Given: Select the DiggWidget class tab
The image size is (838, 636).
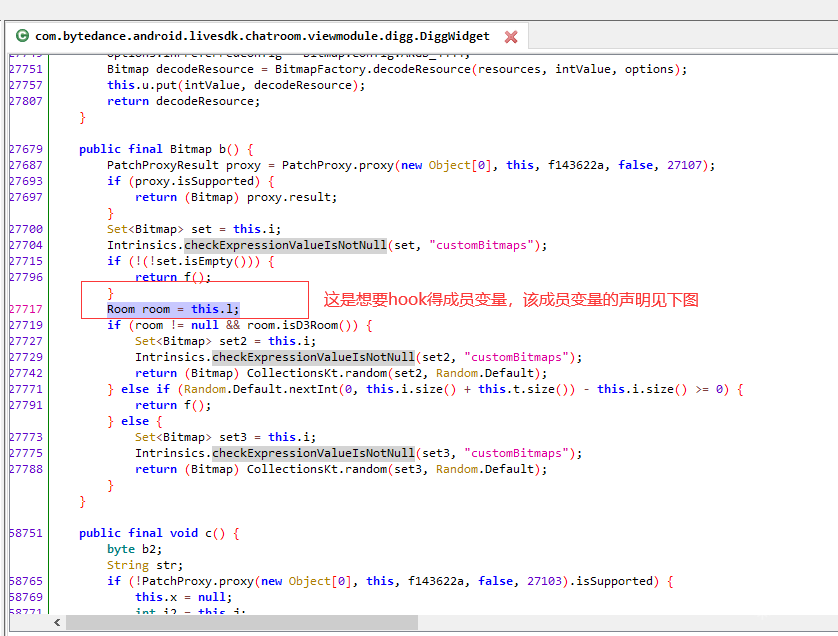Looking at the screenshot, I should (x=267, y=36).
